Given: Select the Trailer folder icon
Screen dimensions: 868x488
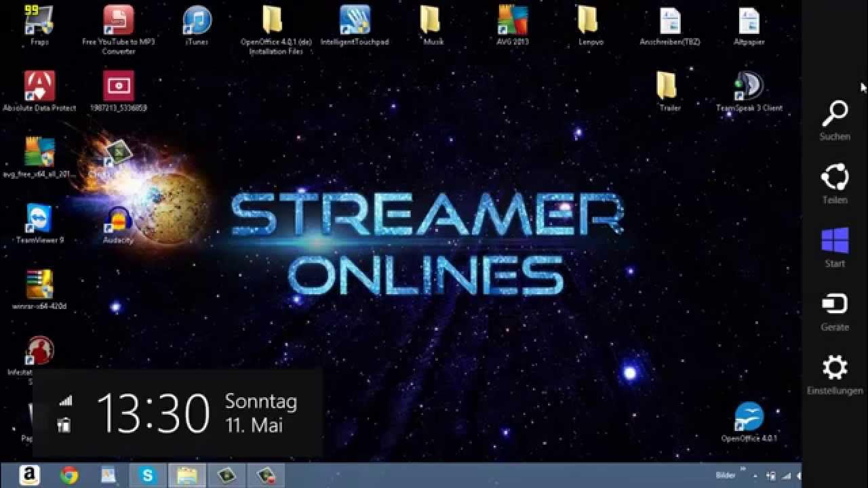Looking at the screenshot, I should 669,91.
